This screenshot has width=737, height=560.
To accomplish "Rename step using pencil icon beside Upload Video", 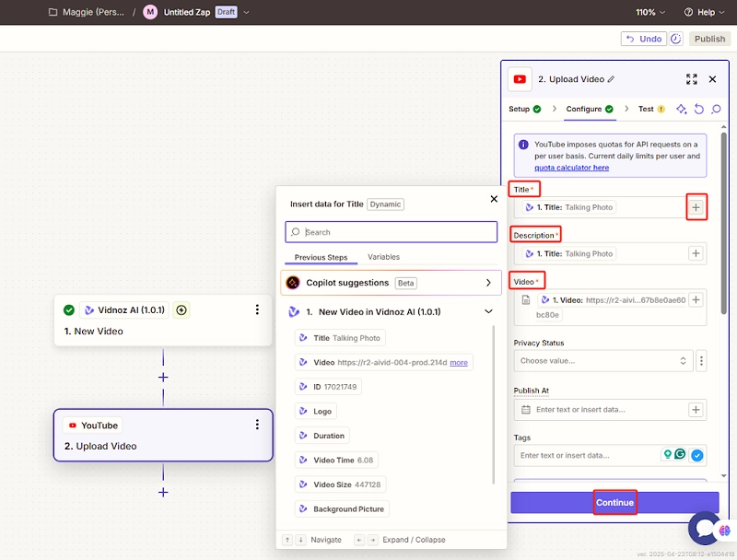I will point(611,80).
